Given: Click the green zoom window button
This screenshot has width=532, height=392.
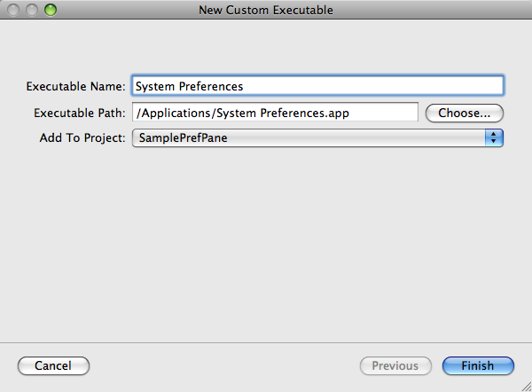Looking at the screenshot, I should point(49,10).
